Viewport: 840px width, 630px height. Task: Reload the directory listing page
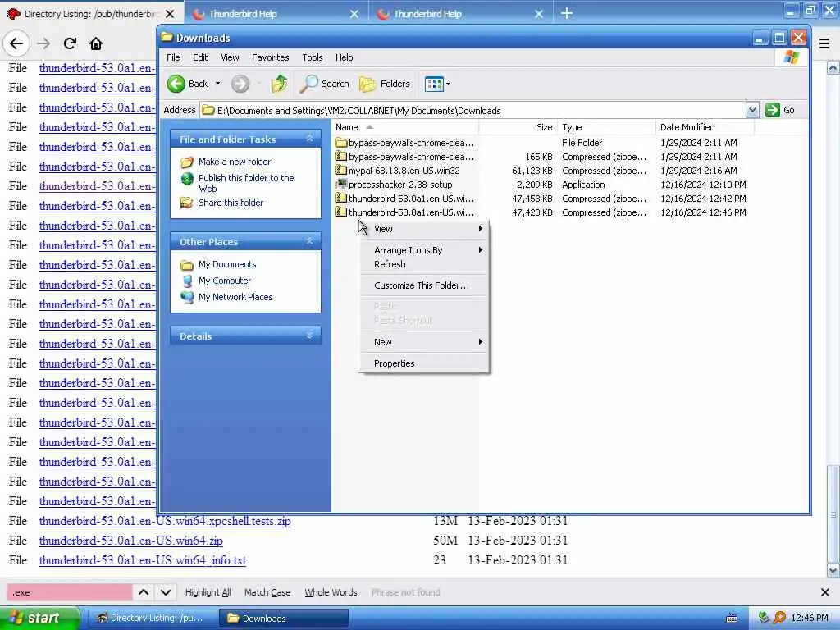tap(71, 43)
